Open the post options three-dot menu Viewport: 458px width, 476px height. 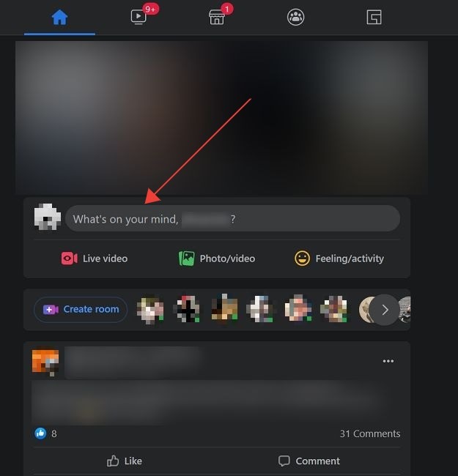[388, 361]
